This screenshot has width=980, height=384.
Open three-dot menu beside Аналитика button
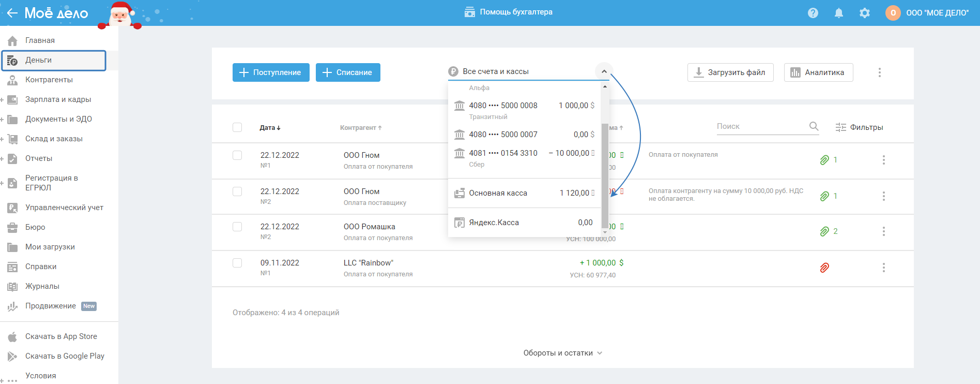coord(880,72)
